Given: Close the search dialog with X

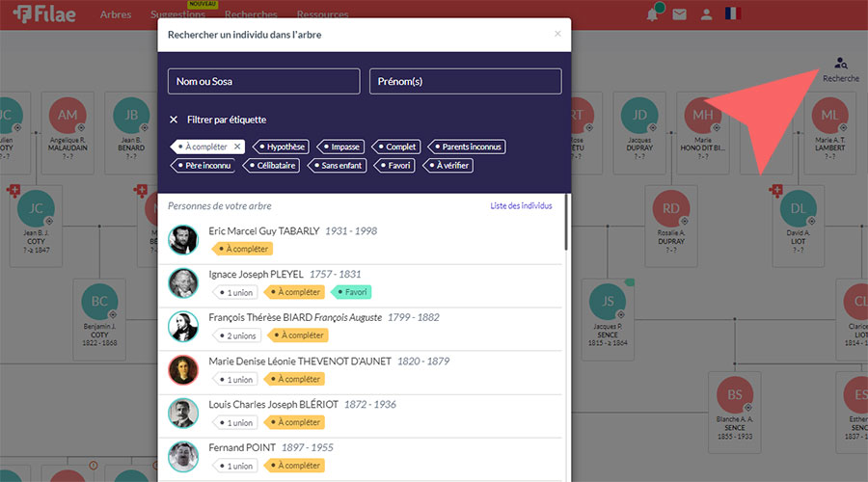Looking at the screenshot, I should tap(556, 34).
